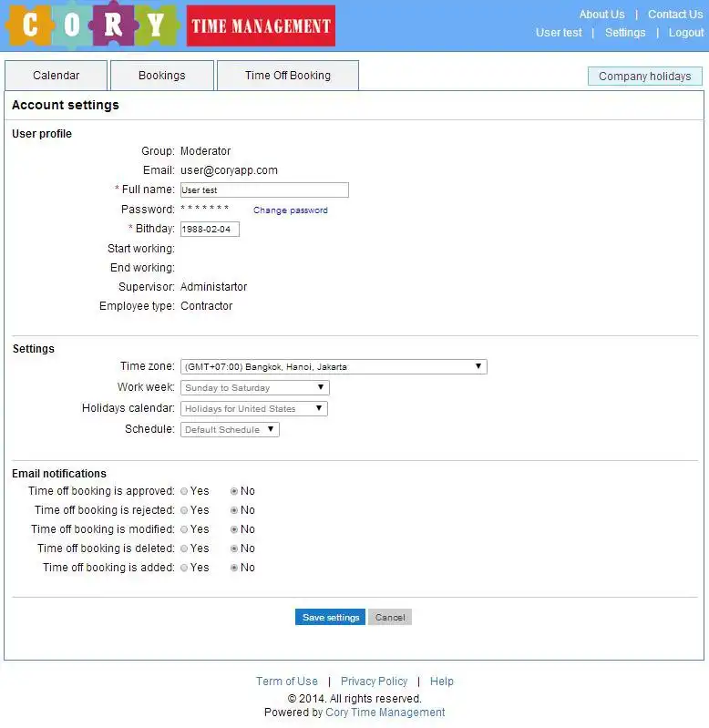Open the Time Off Booking tab

coord(288,76)
